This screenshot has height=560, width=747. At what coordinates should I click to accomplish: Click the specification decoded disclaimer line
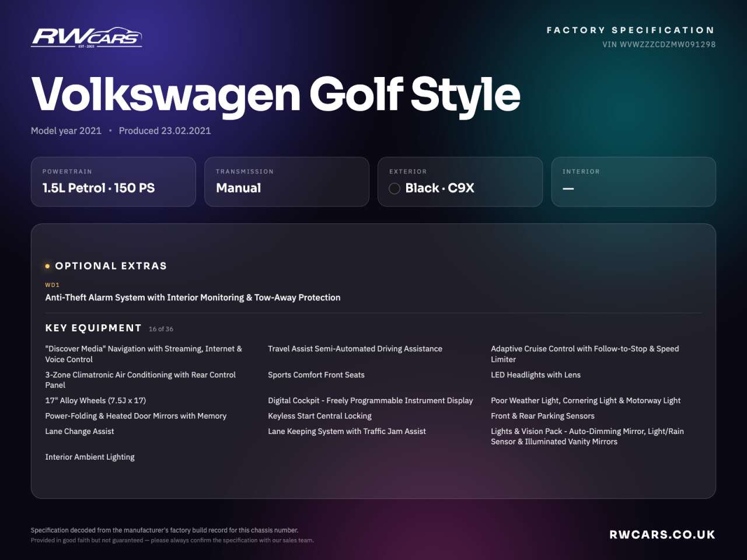tap(165, 530)
